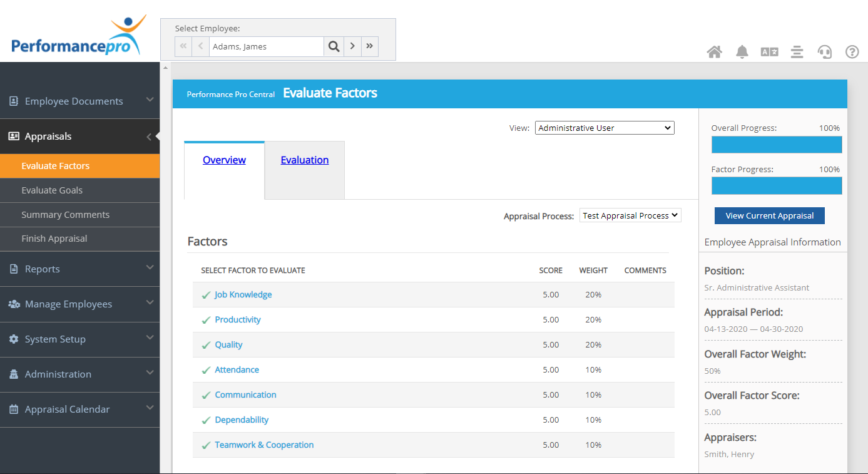Click Performance Pro Central breadcrumb text
868x474 pixels.
231,95
